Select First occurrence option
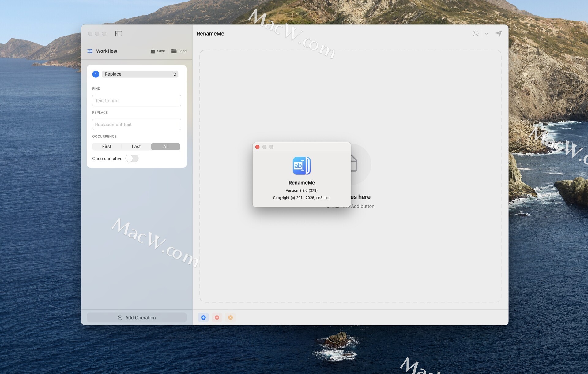The image size is (588, 374). (x=107, y=147)
